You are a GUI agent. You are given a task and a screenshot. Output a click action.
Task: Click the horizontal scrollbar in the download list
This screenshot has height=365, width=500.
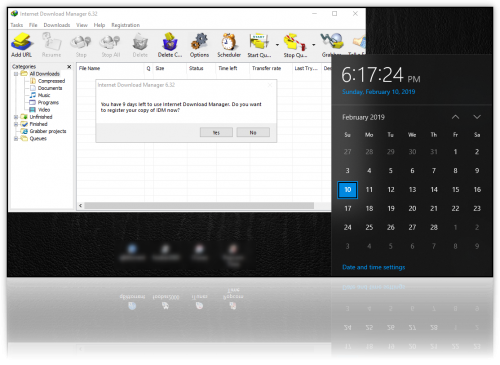pyautogui.click(x=199, y=206)
